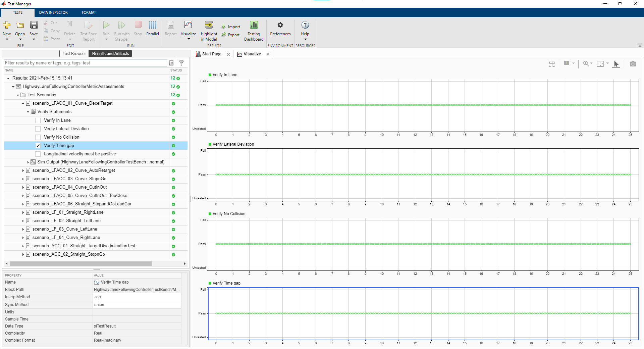The image size is (644, 349).
Task: Collapse the Verify Statements node
Action: coord(28,112)
